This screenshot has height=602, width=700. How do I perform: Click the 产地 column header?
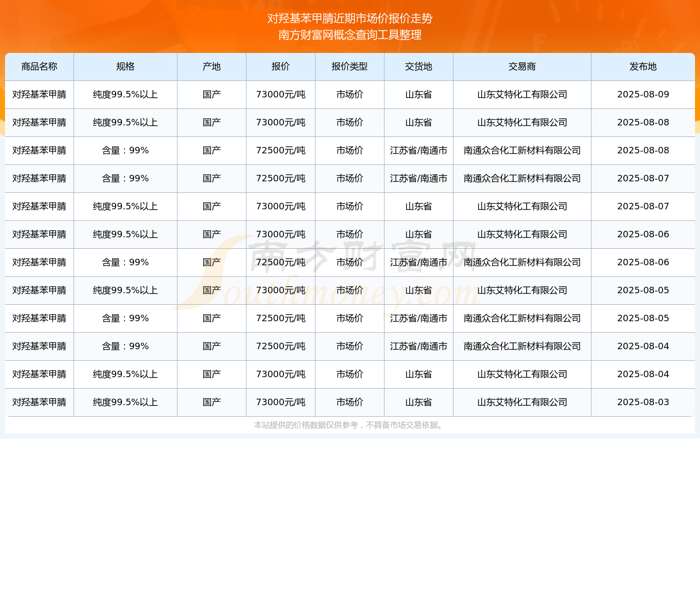(x=212, y=66)
